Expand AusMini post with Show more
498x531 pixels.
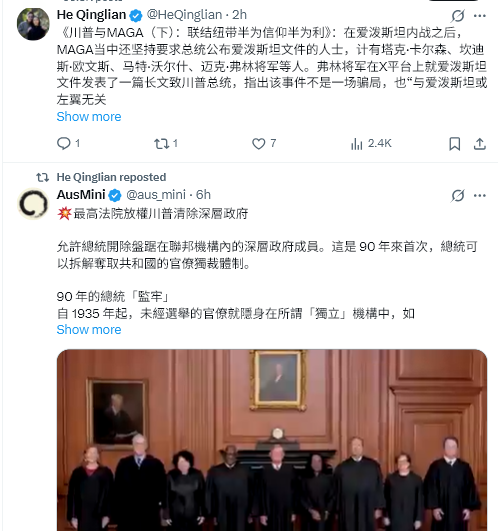tap(89, 330)
